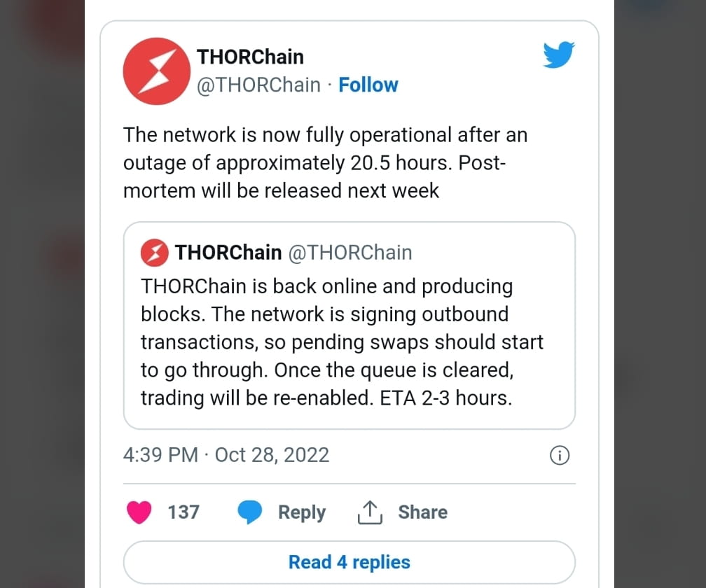
Task: Click the Share upload arrow icon
Action: (369, 512)
